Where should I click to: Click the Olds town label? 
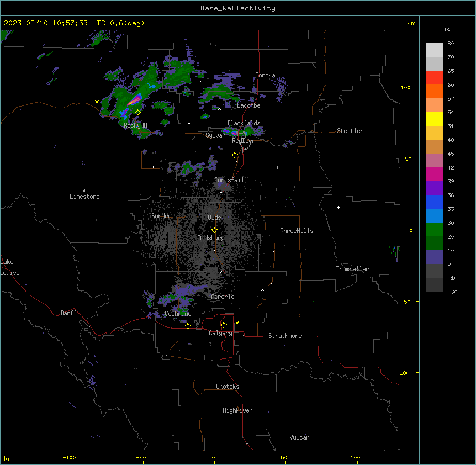214,218
